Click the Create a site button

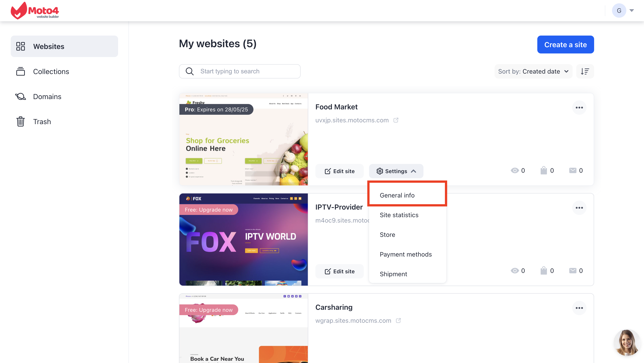point(565,45)
